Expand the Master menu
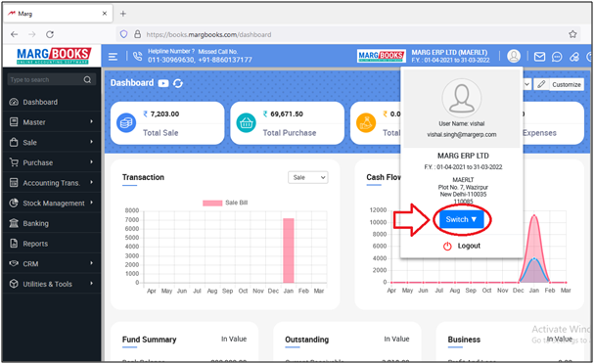 [52, 122]
